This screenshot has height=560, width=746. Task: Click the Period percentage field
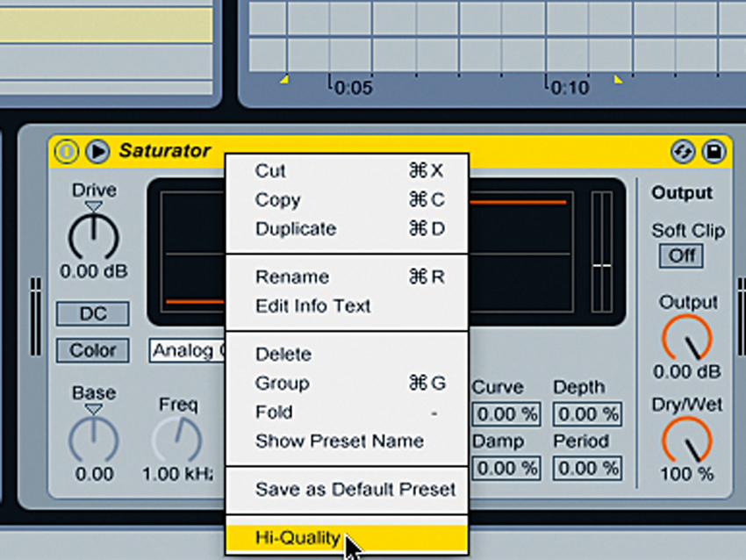click(587, 468)
